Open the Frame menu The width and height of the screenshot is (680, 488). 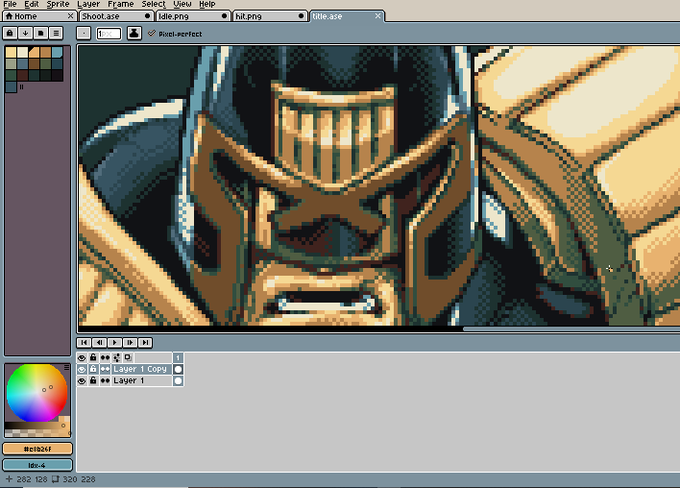[x=121, y=4]
